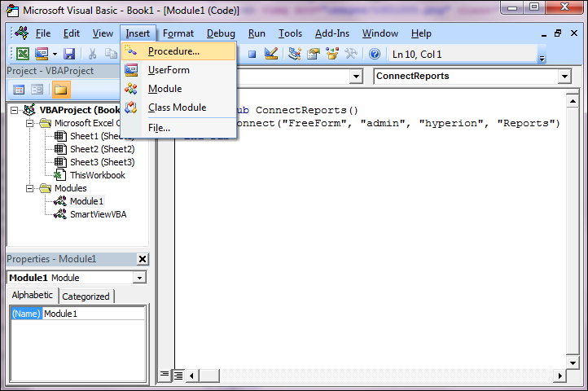The image size is (588, 391).
Task: Select SmartViewVBA module in project tree
Action: point(99,214)
